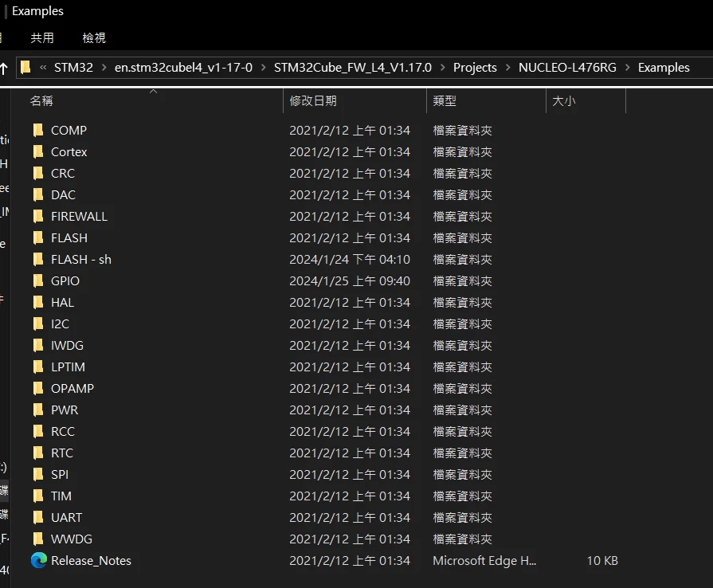The height and width of the screenshot is (588, 713).
Task: Expand chevron after STM32 in breadcrumb
Action: pyautogui.click(x=104, y=68)
